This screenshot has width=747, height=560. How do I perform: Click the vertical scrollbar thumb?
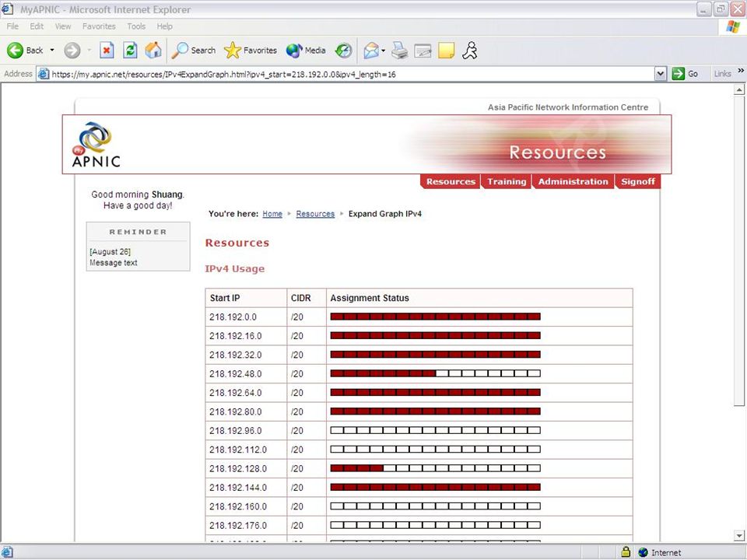(x=739, y=250)
